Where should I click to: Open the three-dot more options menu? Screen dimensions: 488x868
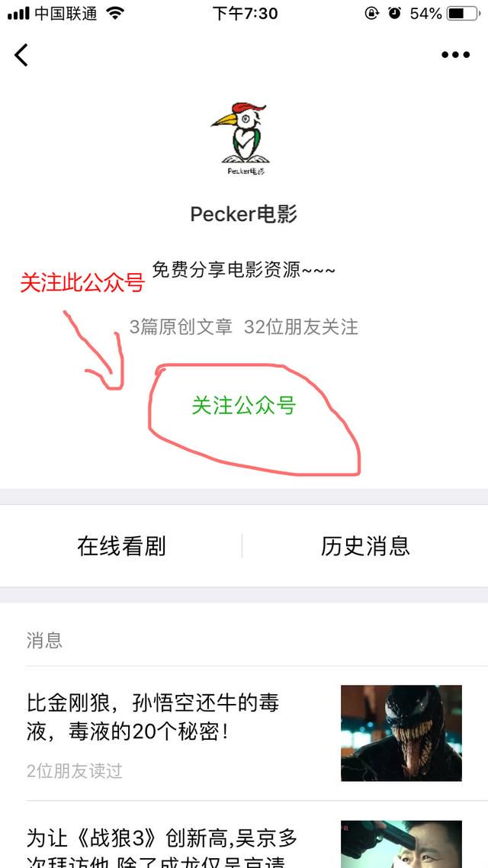[x=455, y=55]
